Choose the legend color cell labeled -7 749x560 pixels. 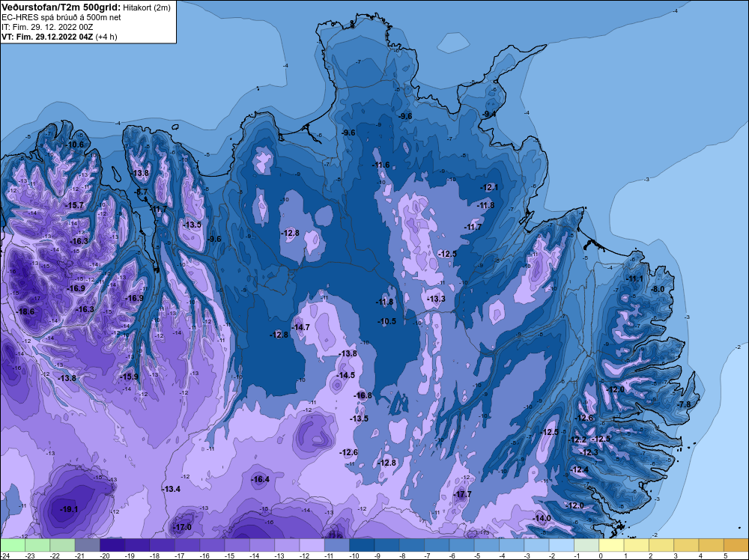coord(437,545)
